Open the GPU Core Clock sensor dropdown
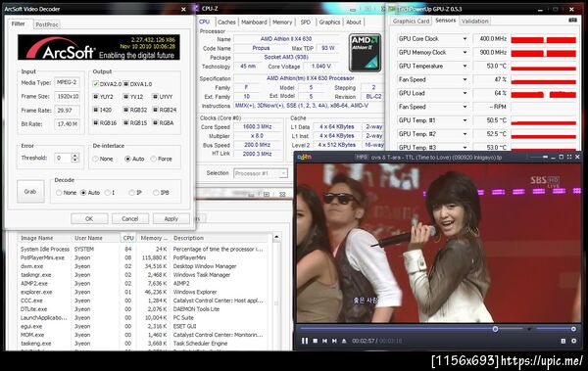Screen dimensions: 588x371 pos(465,39)
